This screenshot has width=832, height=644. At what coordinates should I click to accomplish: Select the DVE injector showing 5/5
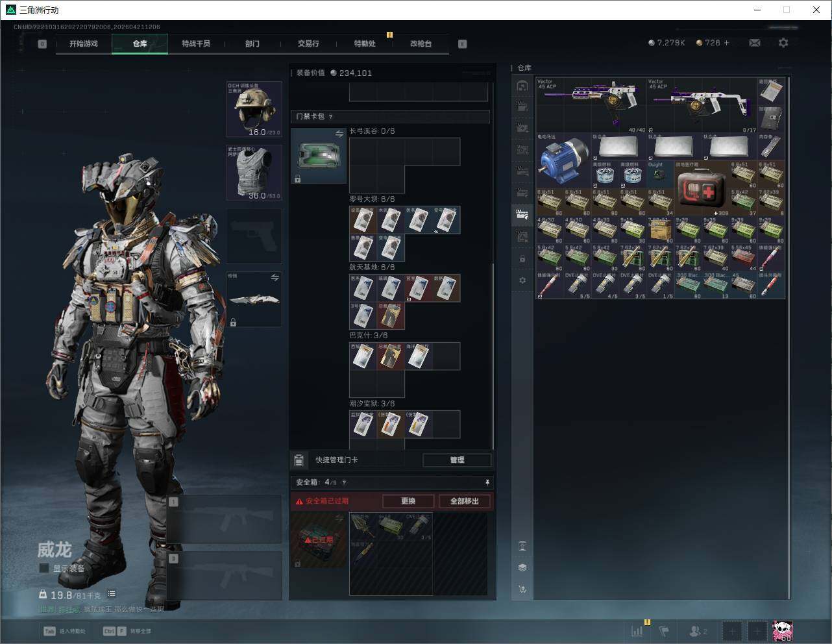(x=577, y=285)
